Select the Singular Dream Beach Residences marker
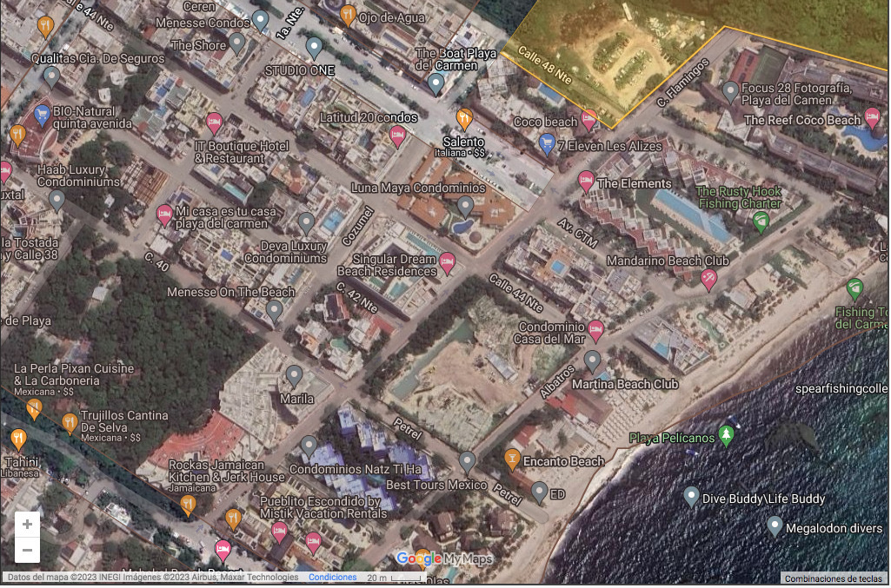The image size is (891, 588). pos(448,262)
